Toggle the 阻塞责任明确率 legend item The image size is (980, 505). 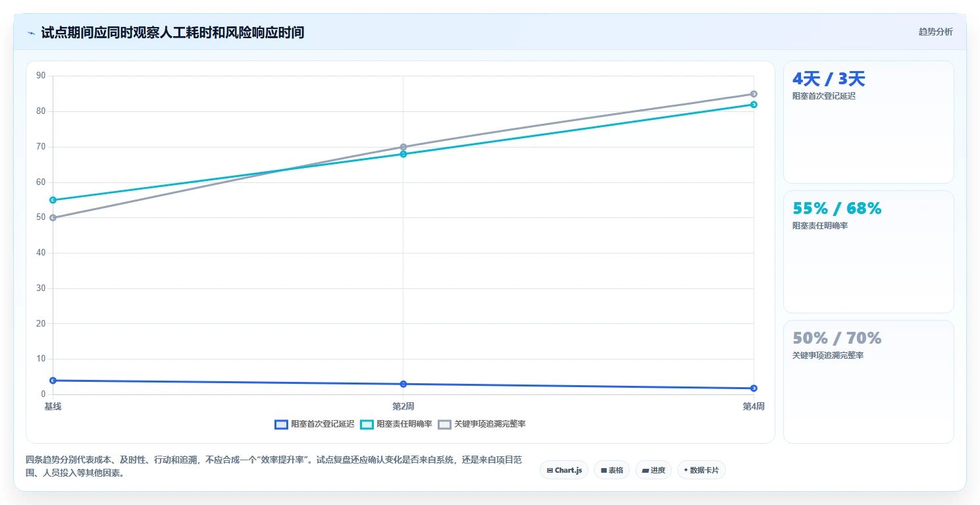[x=396, y=424]
